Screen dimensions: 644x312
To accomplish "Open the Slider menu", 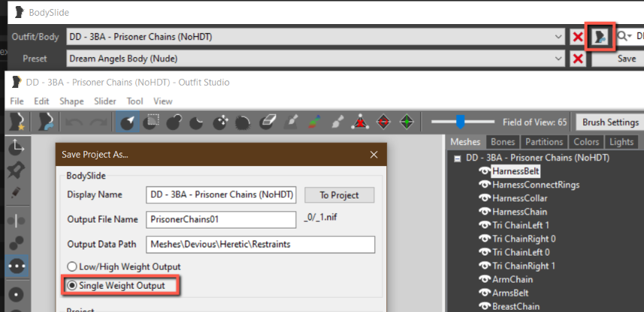I will pyautogui.click(x=105, y=101).
